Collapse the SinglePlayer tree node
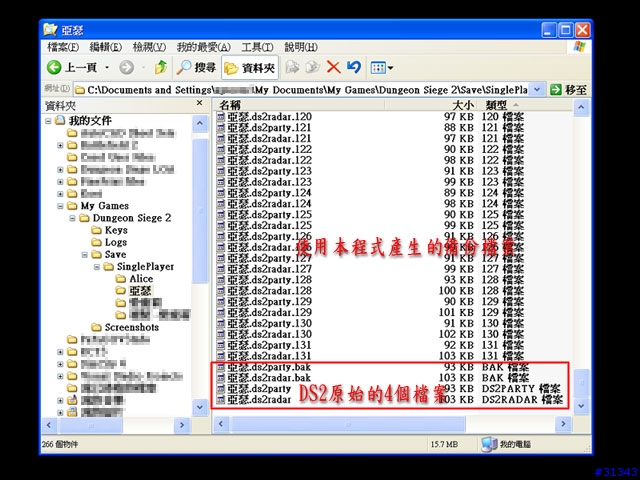The image size is (640, 480). pos(97,267)
